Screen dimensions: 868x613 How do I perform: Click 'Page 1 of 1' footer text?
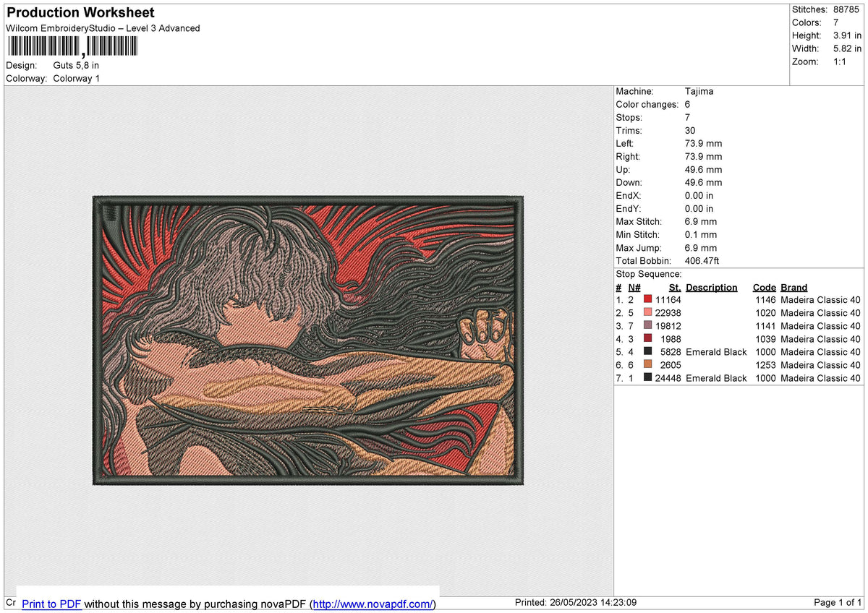tap(838, 602)
